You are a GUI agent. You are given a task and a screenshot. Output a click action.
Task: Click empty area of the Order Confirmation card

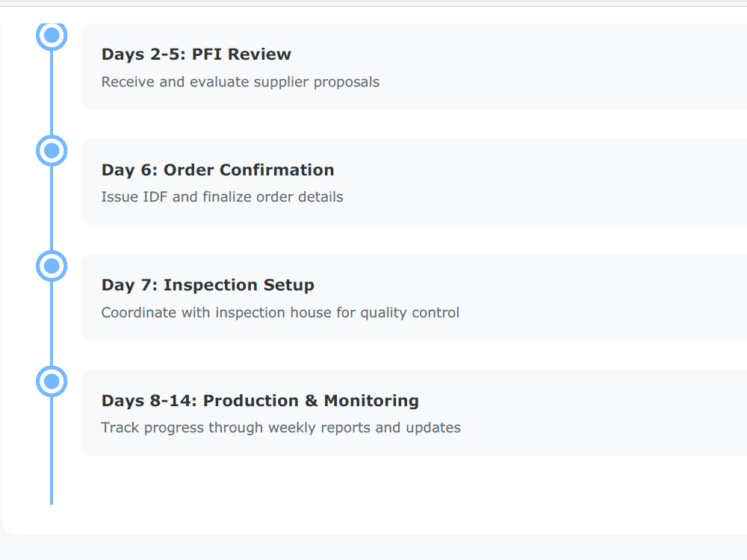coord(571,182)
